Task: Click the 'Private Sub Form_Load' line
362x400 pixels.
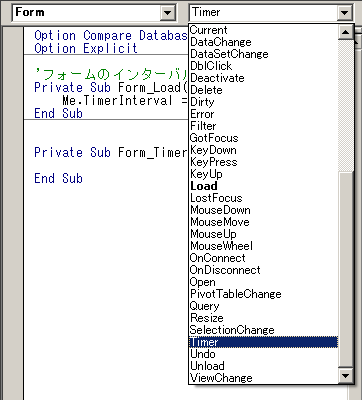Action: pyautogui.click(x=111, y=88)
